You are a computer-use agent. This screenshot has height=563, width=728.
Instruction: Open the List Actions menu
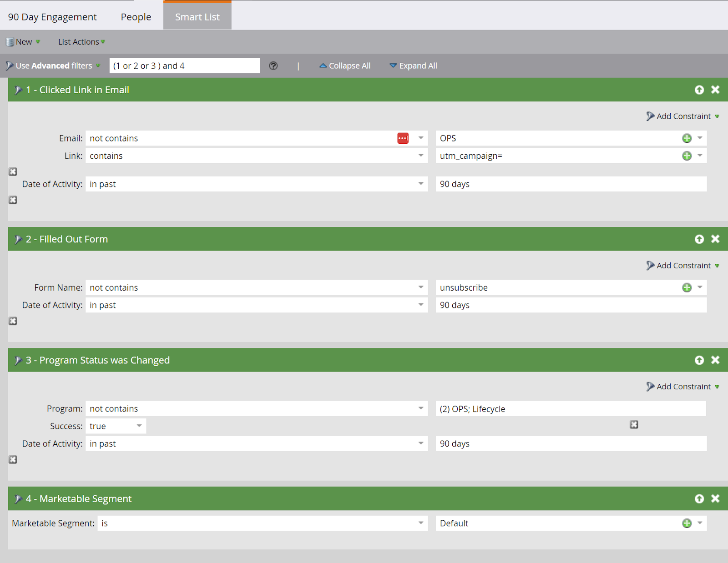[x=81, y=42]
